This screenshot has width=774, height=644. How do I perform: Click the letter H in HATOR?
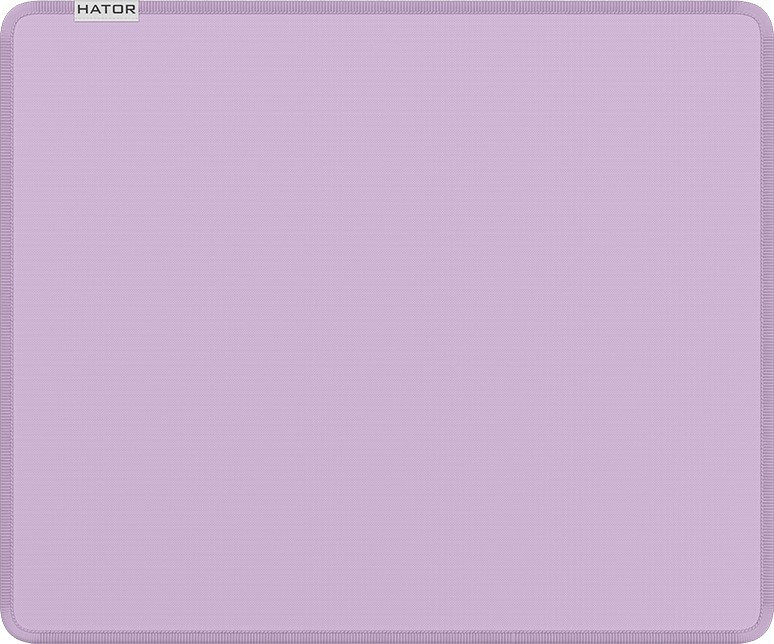click(83, 11)
